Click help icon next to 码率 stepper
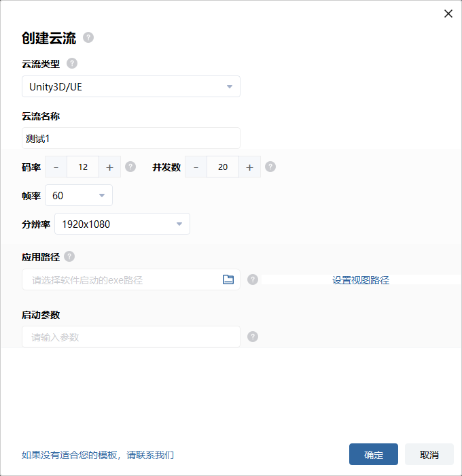The image size is (462, 476). [130, 167]
